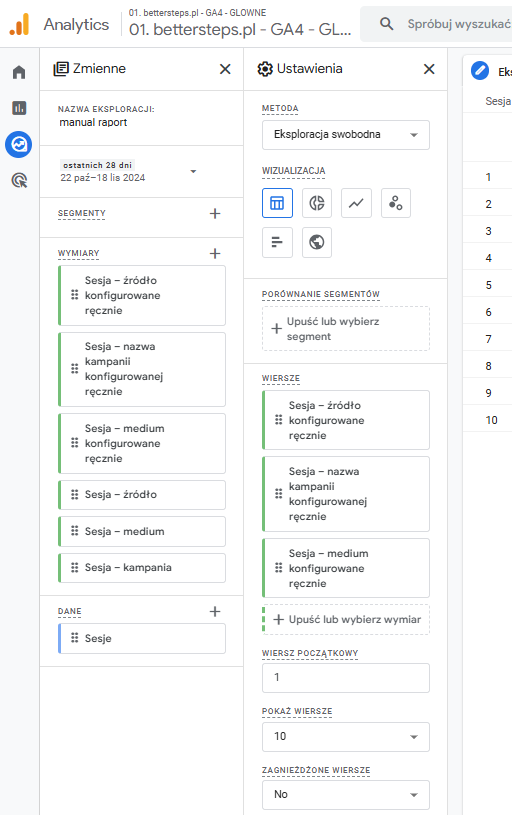Viewport: 512px width, 815px height.
Task: Open the Metoda dropdown Eksploracja swobodna
Action: tap(346, 135)
